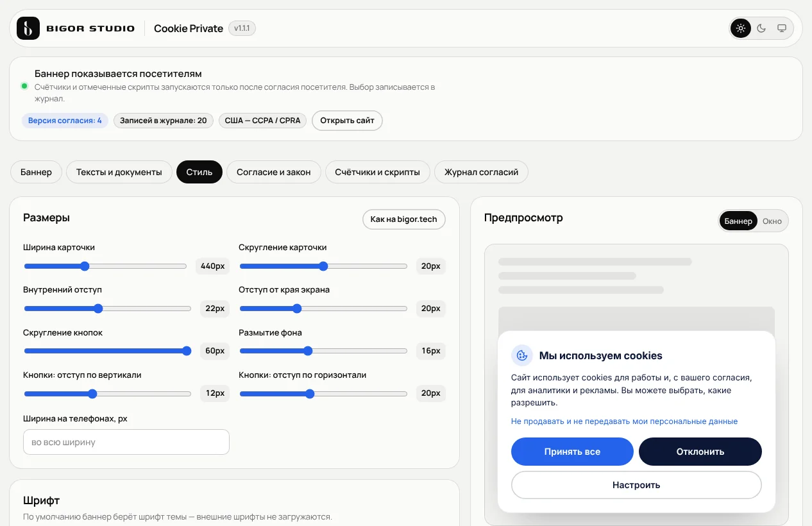Switch to dark theme moon icon
812x526 pixels.
(x=761, y=28)
